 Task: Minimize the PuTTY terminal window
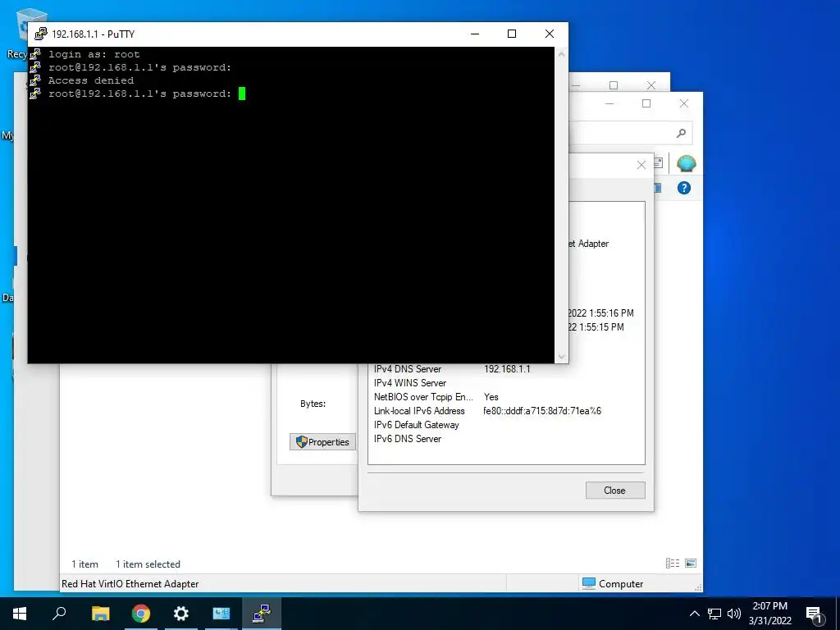click(475, 34)
